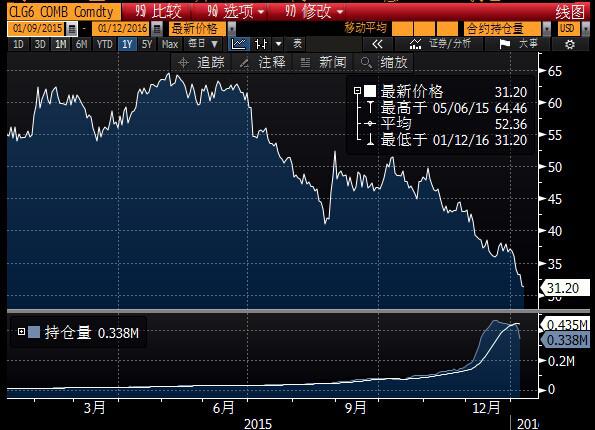Select the 3D range tab

pos(40,44)
